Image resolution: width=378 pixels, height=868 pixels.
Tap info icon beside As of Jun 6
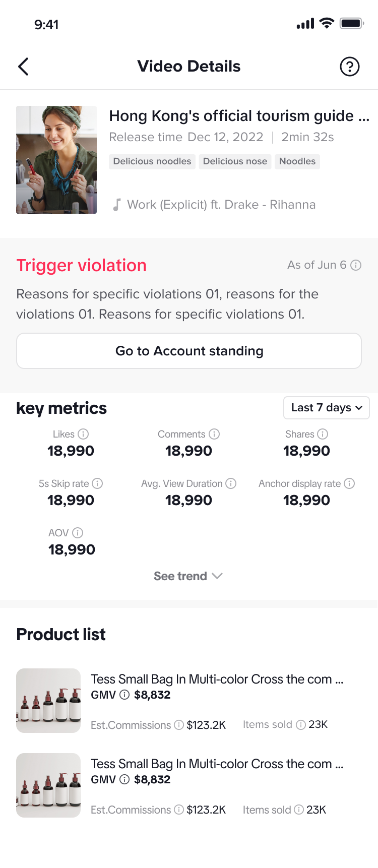(x=356, y=265)
